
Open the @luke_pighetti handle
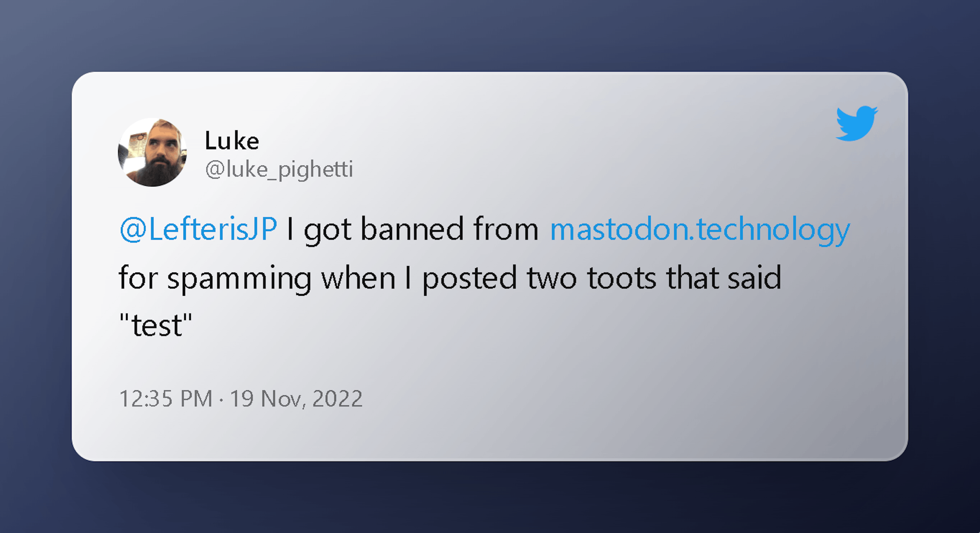pyautogui.click(x=279, y=169)
